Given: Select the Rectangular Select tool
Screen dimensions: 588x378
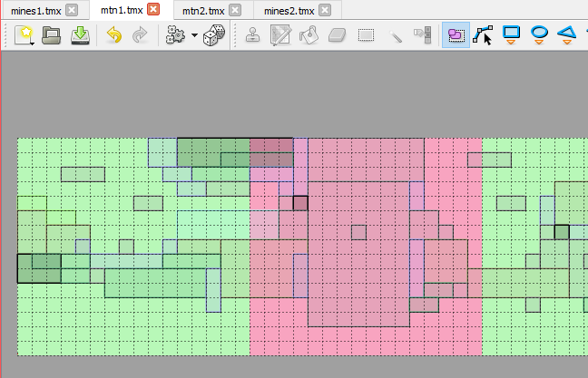Looking at the screenshot, I should (x=366, y=35).
